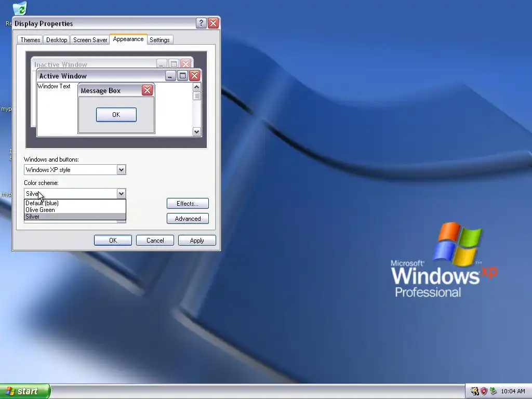This screenshot has height=399, width=532.
Task: Click the Advanced button
Action: point(188,219)
